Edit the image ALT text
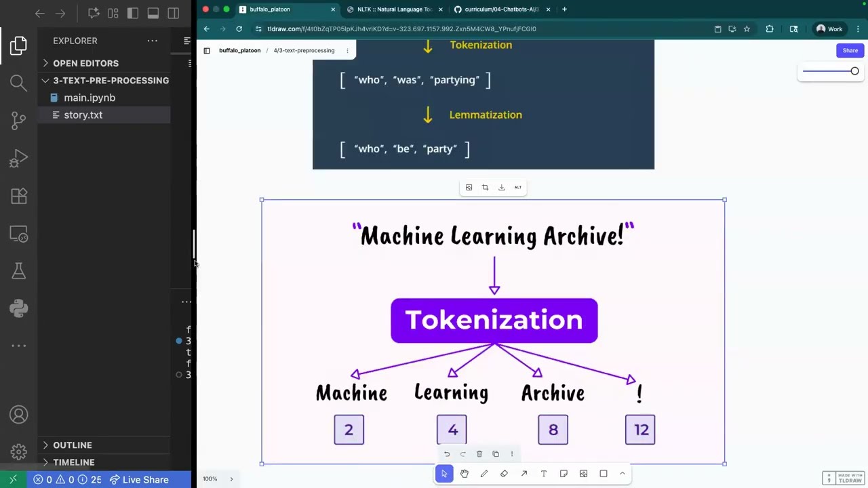The height and width of the screenshot is (488, 868). coord(518,188)
